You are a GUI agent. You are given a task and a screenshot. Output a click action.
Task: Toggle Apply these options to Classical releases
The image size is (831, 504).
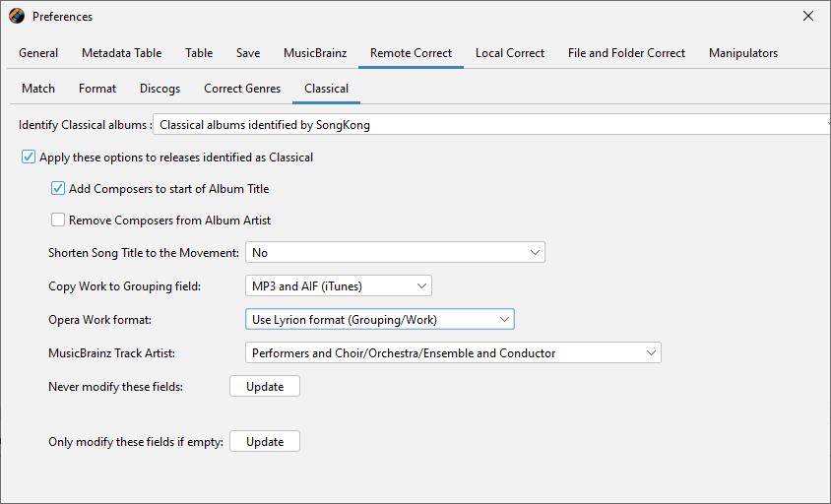pyautogui.click(x=29, y=157)
